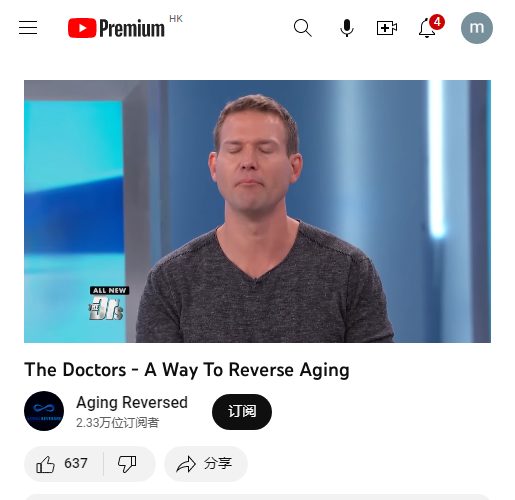This screenshot has width=515, height=500.
Task: Open notifications bell icon
Action: tap(427, 28)
